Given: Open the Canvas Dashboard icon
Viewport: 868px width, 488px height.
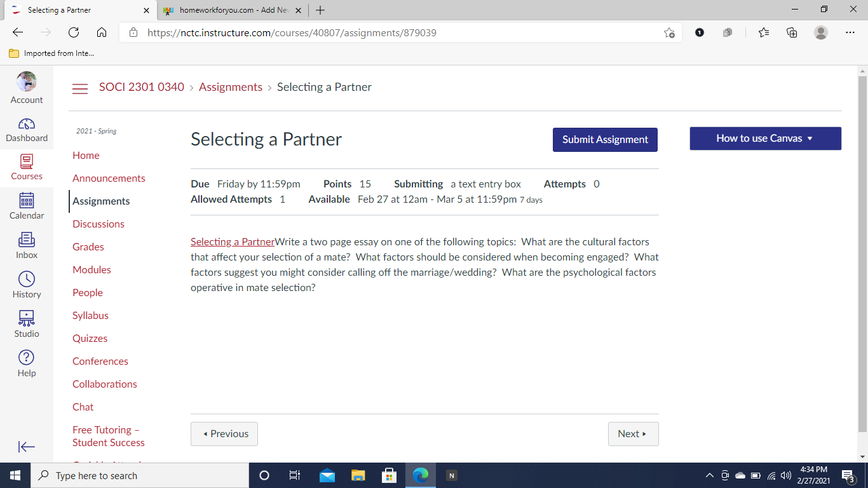Looking at the screenshot, I should click(27, 125).
